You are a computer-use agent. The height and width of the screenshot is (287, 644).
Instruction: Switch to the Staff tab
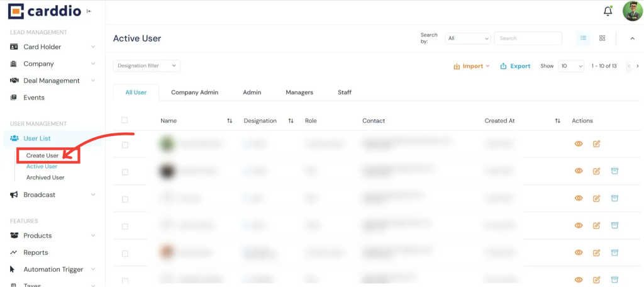tap(345, 93)
